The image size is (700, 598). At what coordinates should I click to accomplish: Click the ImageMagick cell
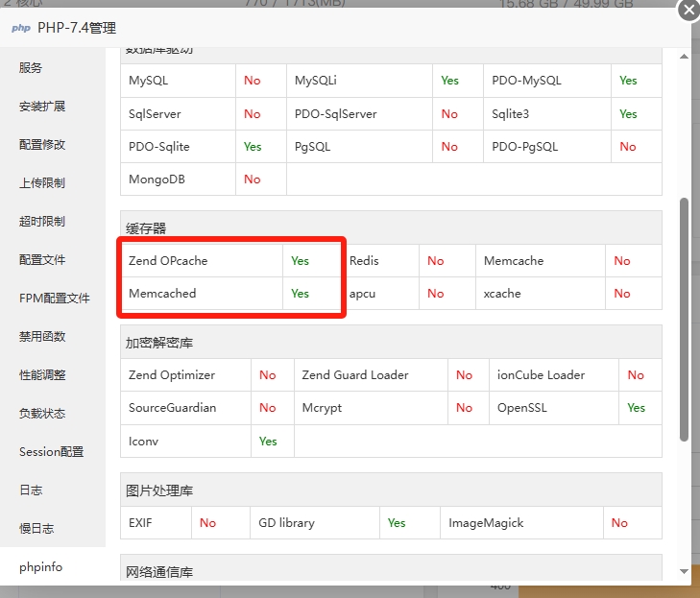click(x=521, y=522)
